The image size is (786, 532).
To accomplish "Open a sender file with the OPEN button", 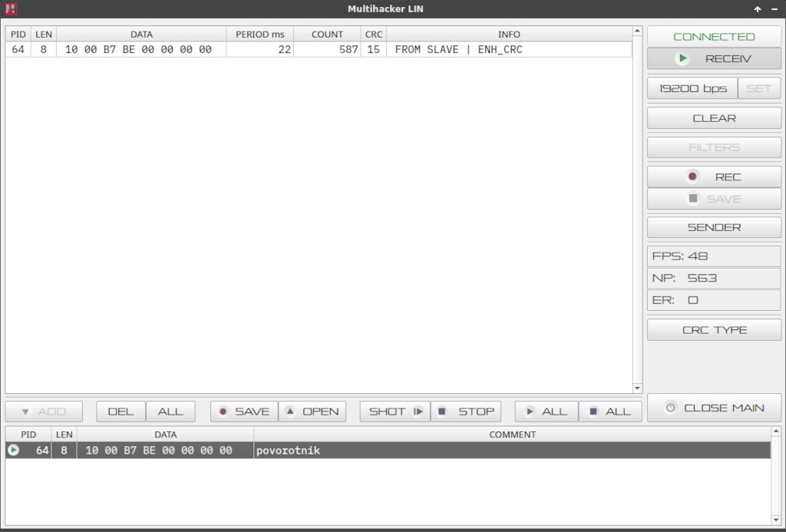I will tap(312, 411).
